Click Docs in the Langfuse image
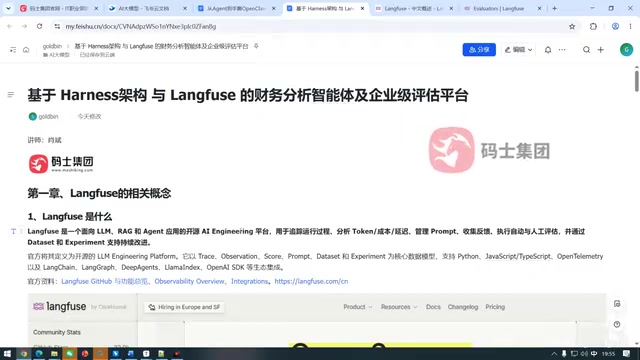Screen dimensions: 640x360 pos(433,307)
